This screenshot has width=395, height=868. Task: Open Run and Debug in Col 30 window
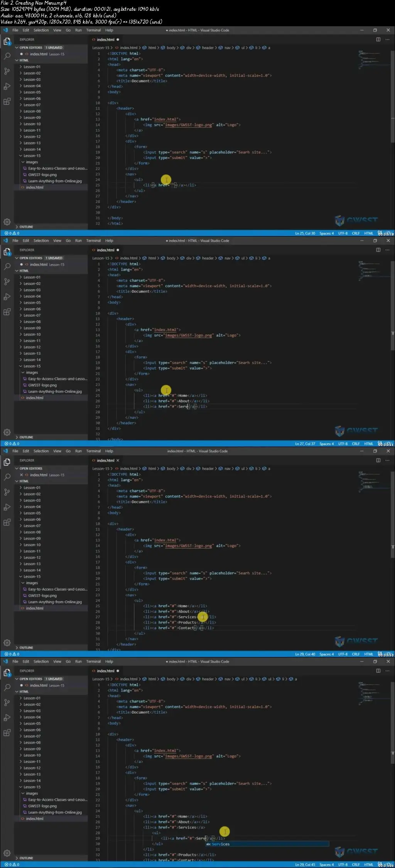click(7, 86)
